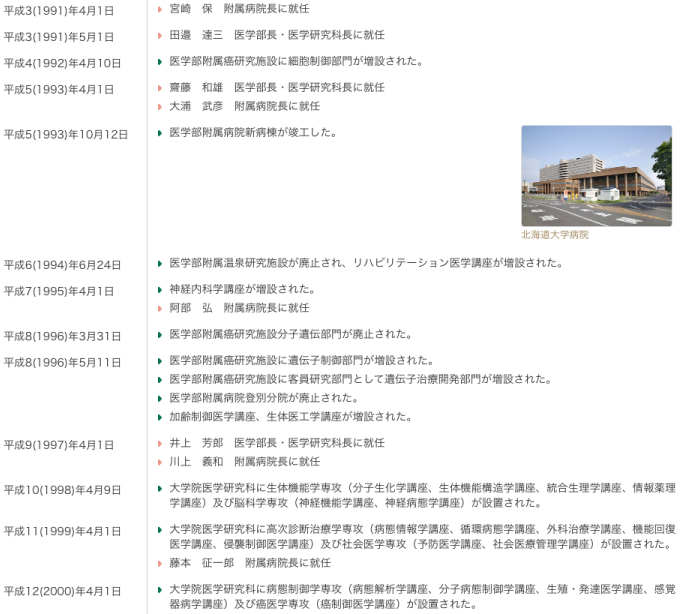Click the paragraph about 病態制御学専攻 establishment
The image size is (681, 614).
[423, 597]
